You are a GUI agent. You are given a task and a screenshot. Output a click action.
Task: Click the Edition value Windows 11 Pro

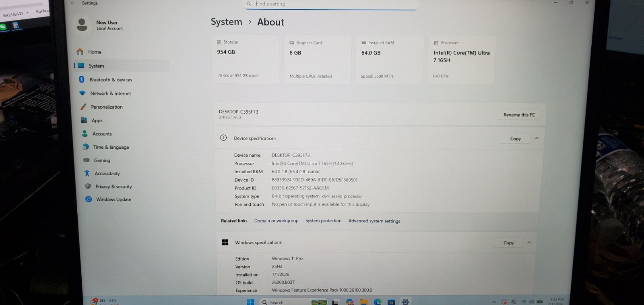pyautogui.click(x=287, y=258)
